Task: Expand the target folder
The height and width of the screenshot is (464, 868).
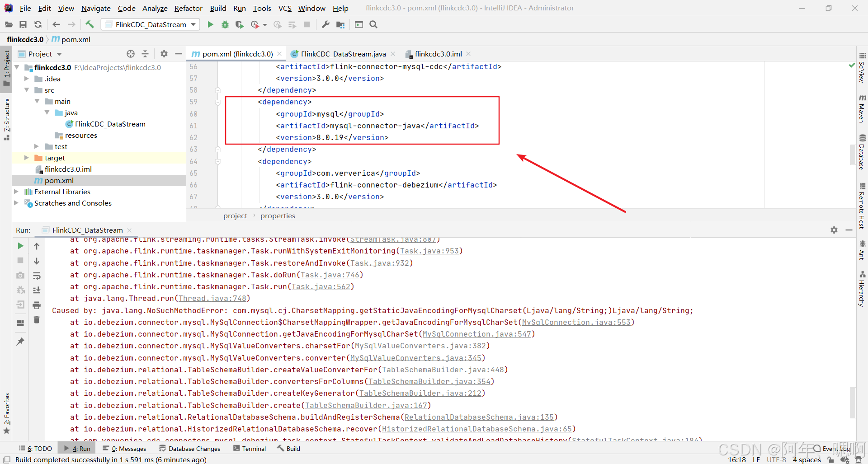Action: tap(27, 158)
